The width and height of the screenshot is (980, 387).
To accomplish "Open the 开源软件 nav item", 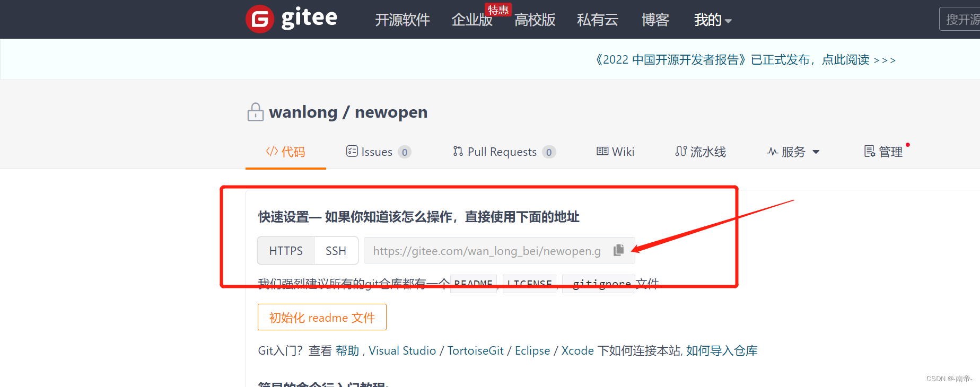I will tap(402, 20).
